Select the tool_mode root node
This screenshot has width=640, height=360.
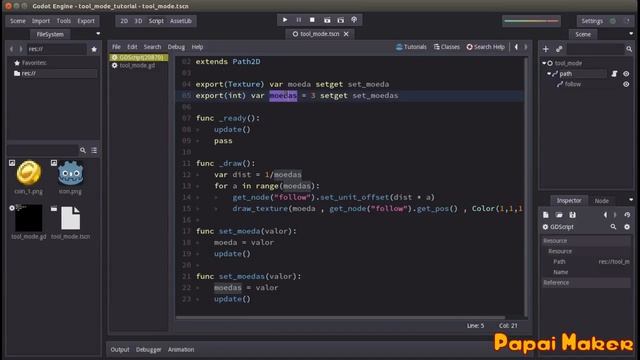(x=568, y=63)
